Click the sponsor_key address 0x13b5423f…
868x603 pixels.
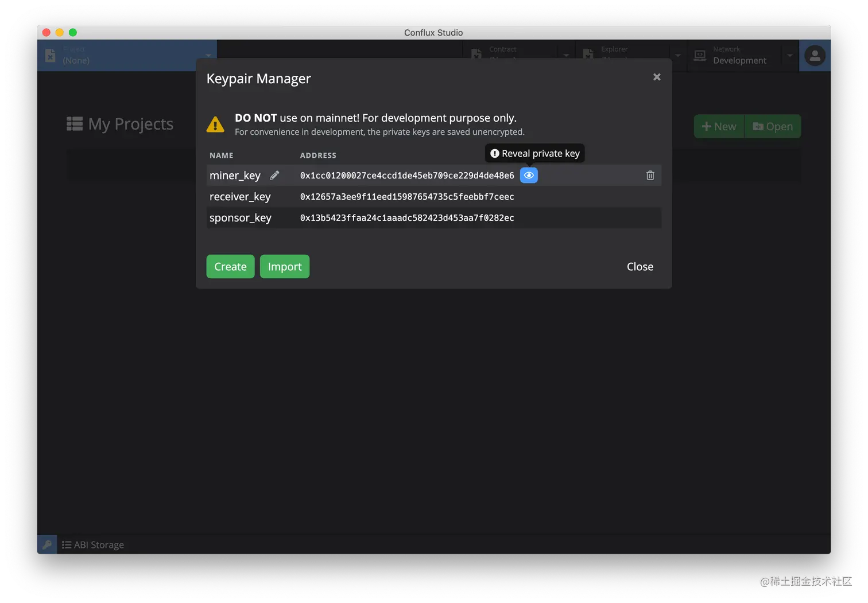(407, 218)
